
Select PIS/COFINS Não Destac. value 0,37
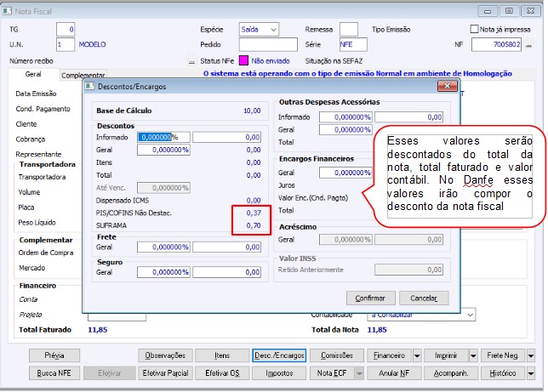tap(254, 213)
